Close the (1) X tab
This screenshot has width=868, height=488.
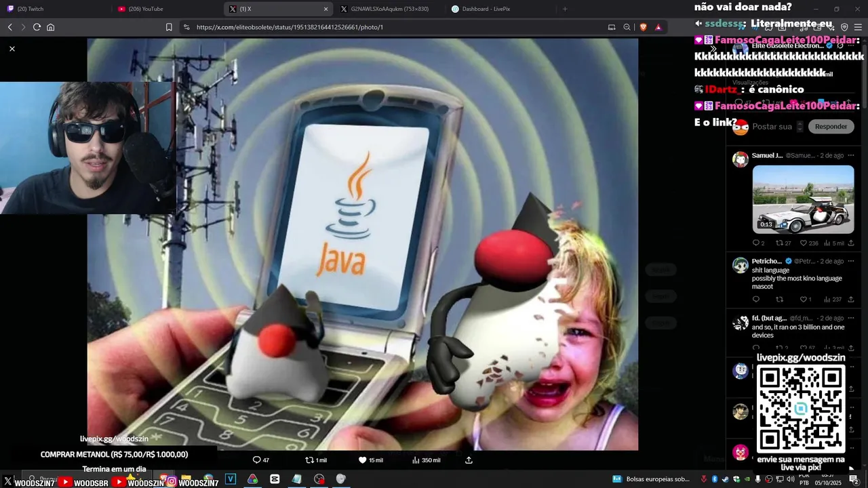click(x=325, y=9)
